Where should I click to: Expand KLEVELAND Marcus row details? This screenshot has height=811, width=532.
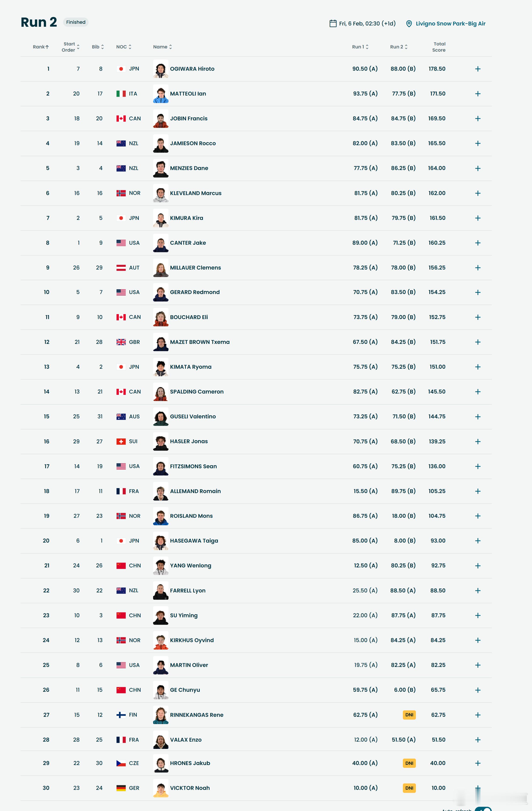[477, 193]
